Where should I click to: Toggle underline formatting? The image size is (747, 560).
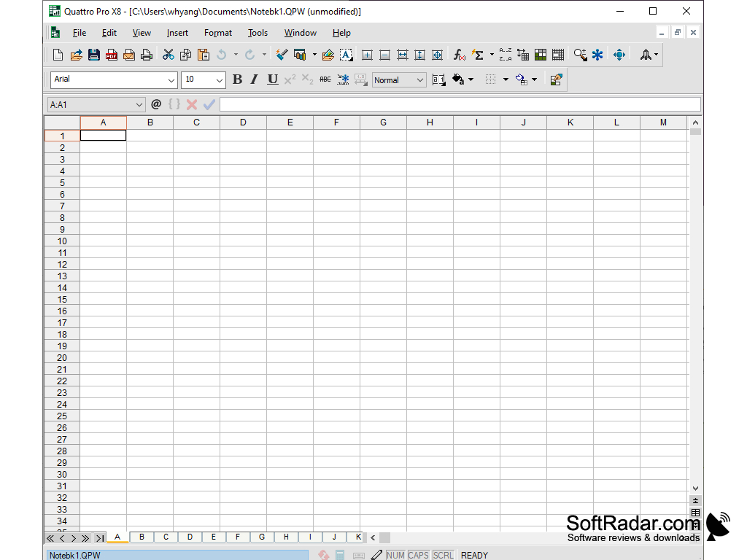pyautogui.click(x=271, y=79)
